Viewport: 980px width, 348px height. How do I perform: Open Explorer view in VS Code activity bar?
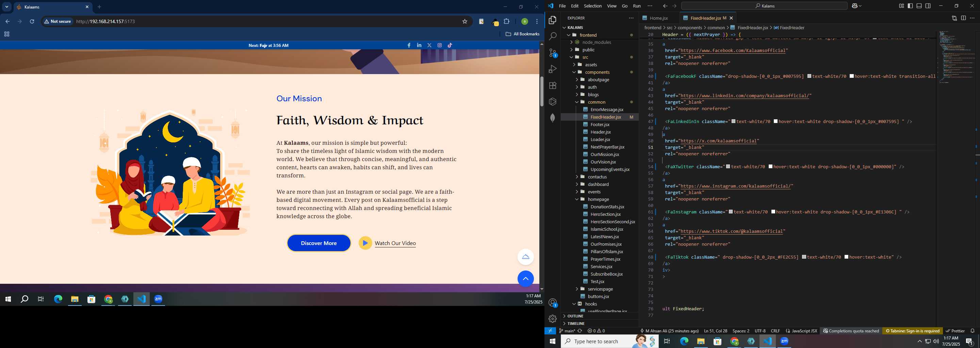[552, 20]
